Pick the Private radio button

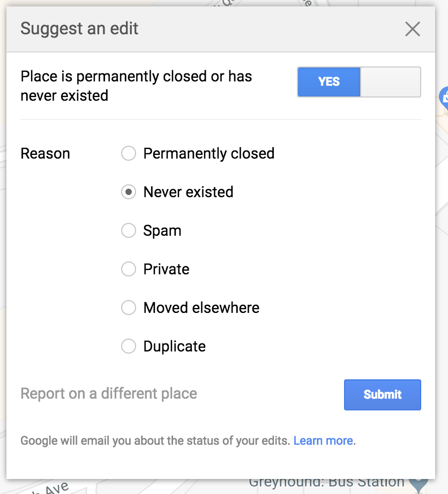(x=129, y=269)
